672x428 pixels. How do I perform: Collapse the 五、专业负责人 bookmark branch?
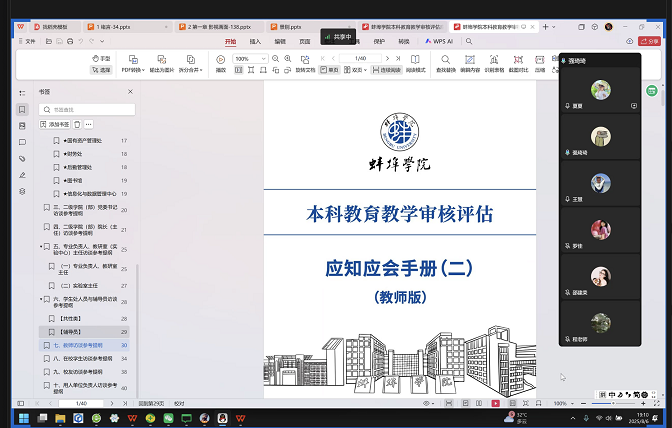click(41, 244)
